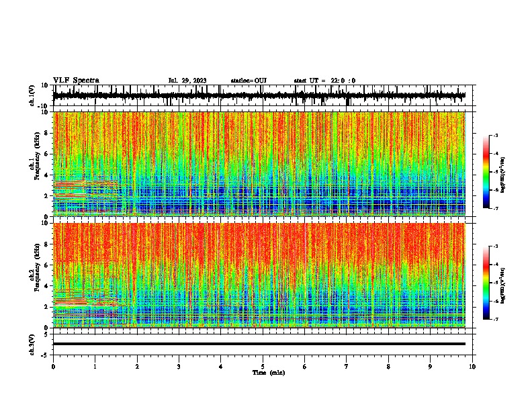Click the '-7' label on ch.1 colorbar

[496, 208]
